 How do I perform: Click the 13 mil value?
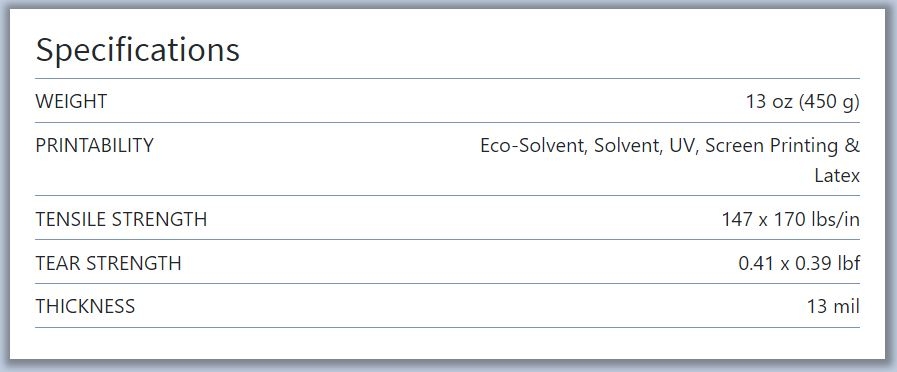click(834, 307)
